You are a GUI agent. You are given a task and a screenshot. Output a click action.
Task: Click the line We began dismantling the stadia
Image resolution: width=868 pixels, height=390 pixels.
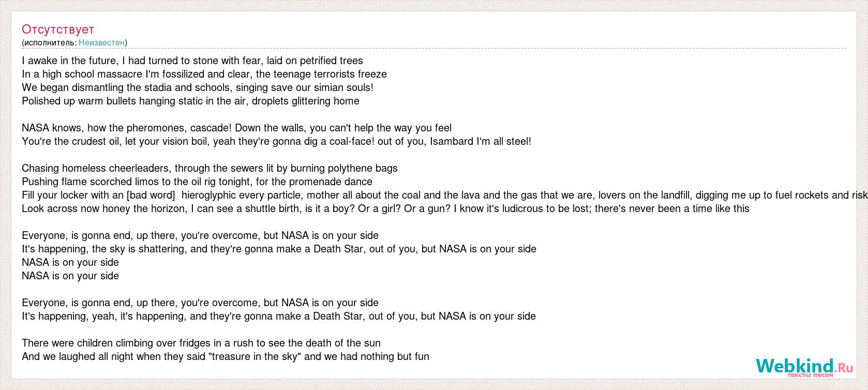198,87
